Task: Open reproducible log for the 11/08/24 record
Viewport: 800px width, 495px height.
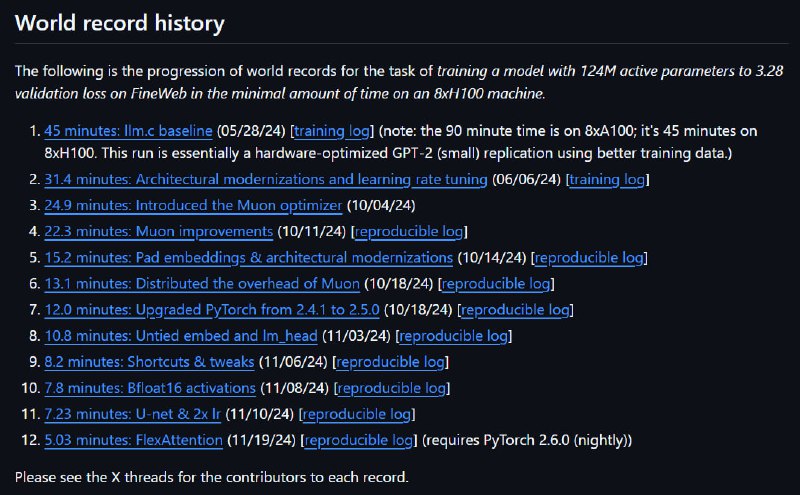Action: (392, 388)
